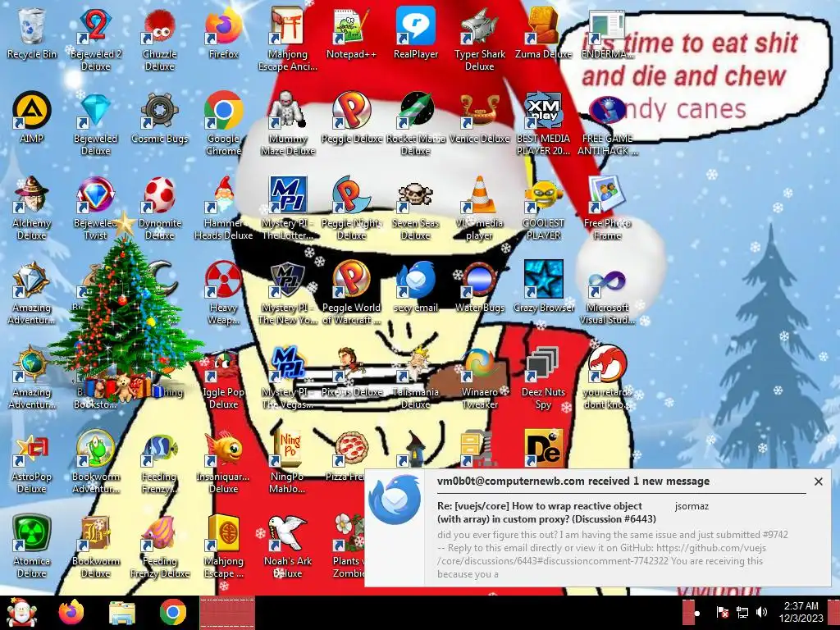This screenshot has width=840, height=630.
Task: Select Microsoft Visual Studio shortcut
Action: click(x=607, y=293)
